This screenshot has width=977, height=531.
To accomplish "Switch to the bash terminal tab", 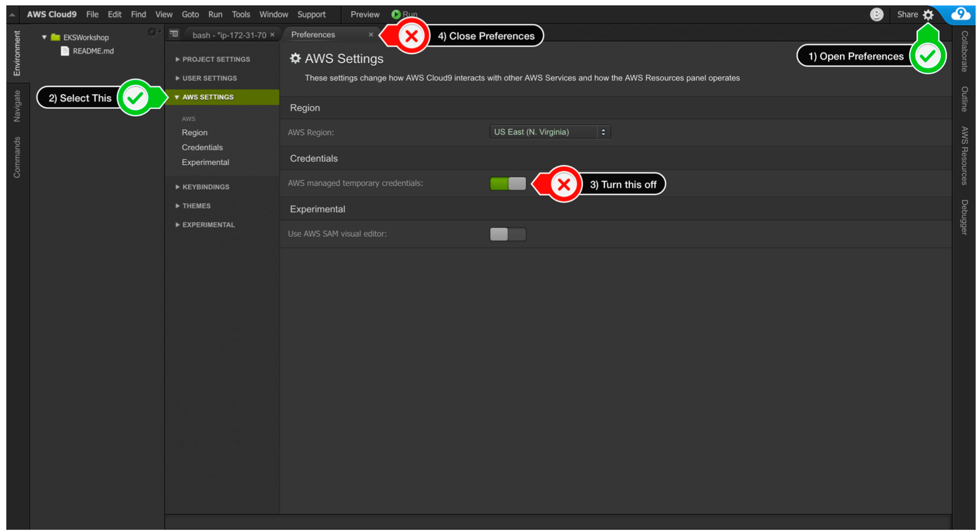I will point(229,35).
